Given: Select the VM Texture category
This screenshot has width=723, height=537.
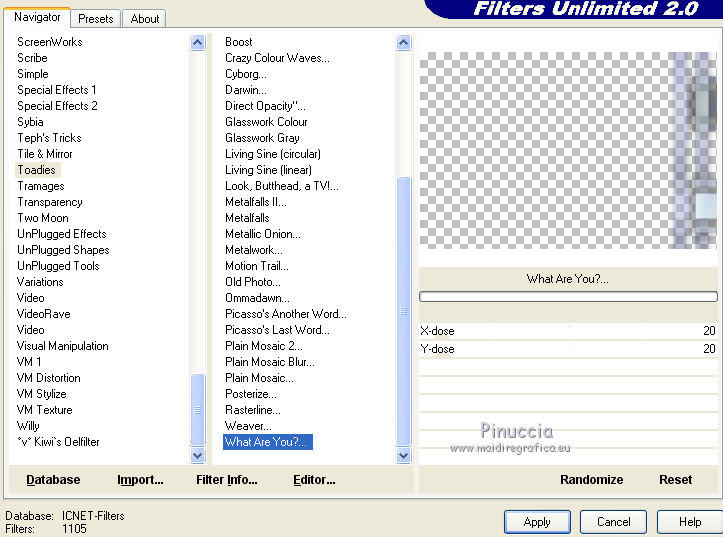Looking at the screenshot, I should pyautogui.click(x=45, y=410).
